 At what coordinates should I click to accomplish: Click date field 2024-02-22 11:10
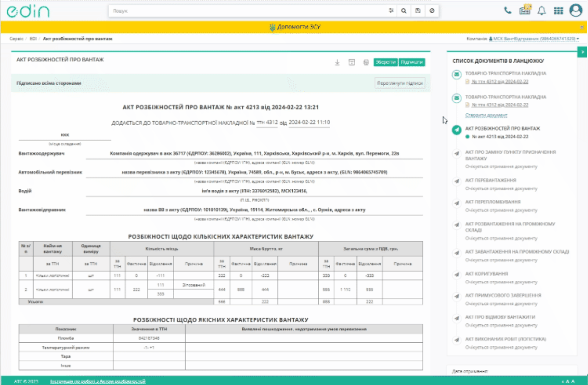click(309, 122)
